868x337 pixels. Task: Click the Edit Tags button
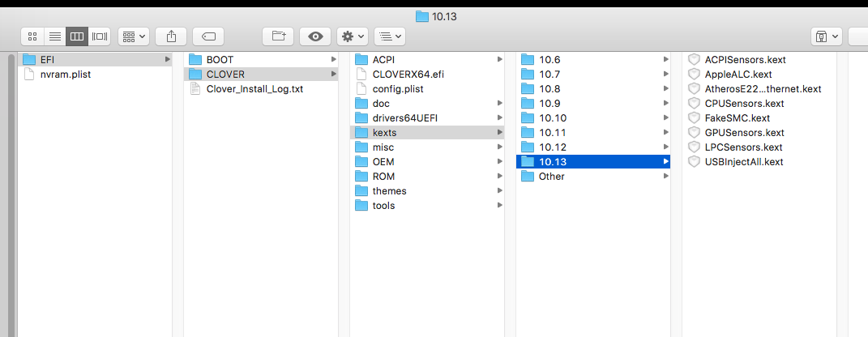click(208, 36)
